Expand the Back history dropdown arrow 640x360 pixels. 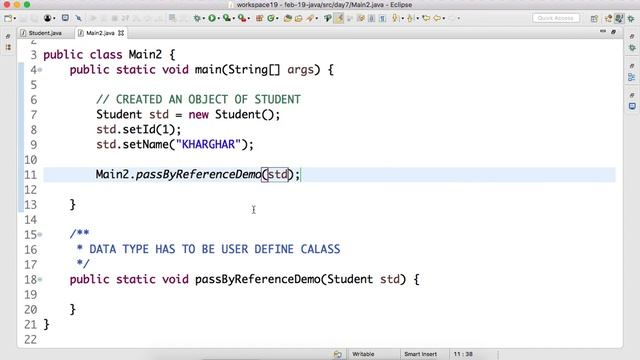click(x=444, y=18)
